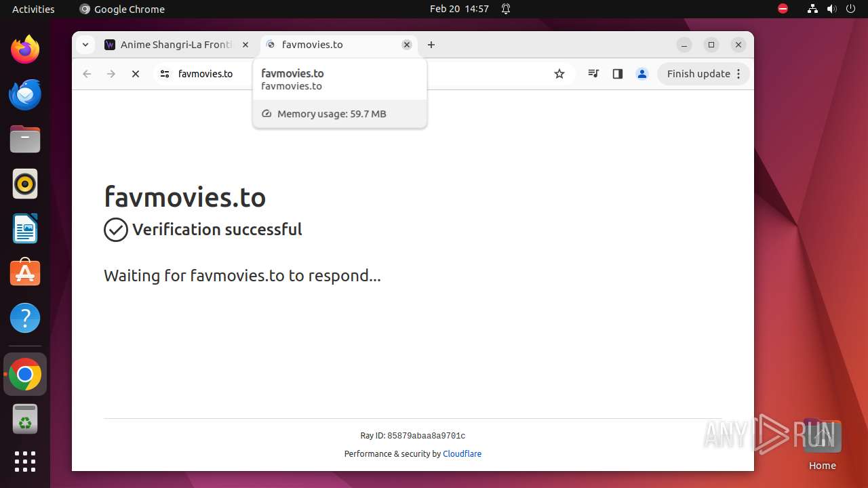Open the Files manager in the dock
The width and height of the screenshot is (868, 488).
click(x=25, y=139)
